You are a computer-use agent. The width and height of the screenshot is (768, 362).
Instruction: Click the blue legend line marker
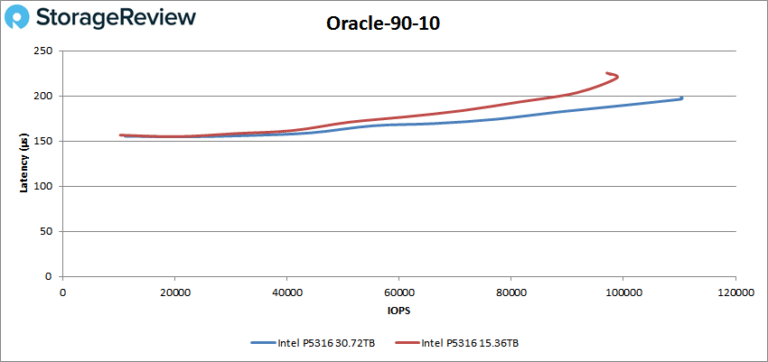click(x=264, y=343)
